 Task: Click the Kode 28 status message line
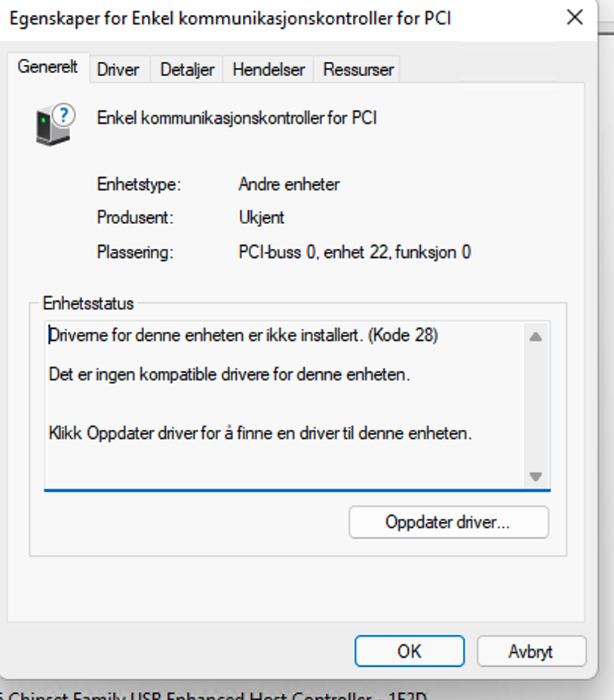tap(244, 335)
